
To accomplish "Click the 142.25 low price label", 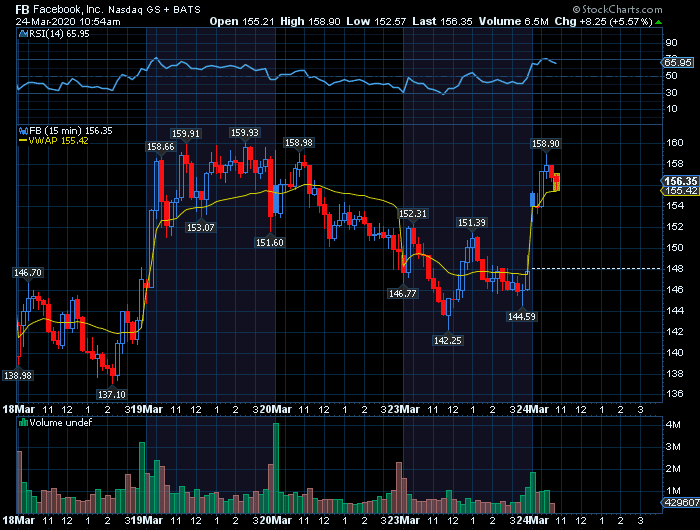I will click(x=448, y=340).
